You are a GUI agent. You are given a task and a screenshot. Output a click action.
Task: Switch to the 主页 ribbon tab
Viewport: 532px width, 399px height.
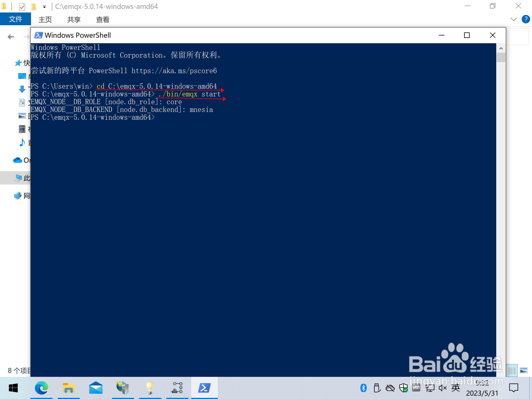click(45, 19)
